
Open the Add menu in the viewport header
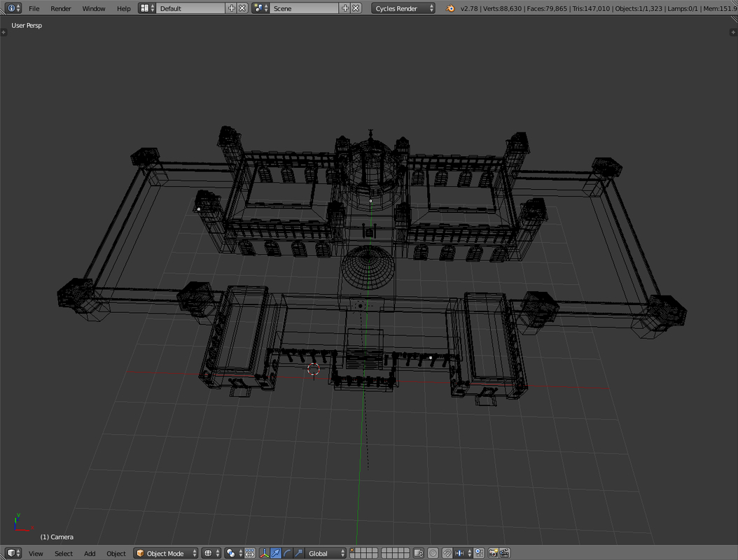pyautogui.click(x=90, y=553)
